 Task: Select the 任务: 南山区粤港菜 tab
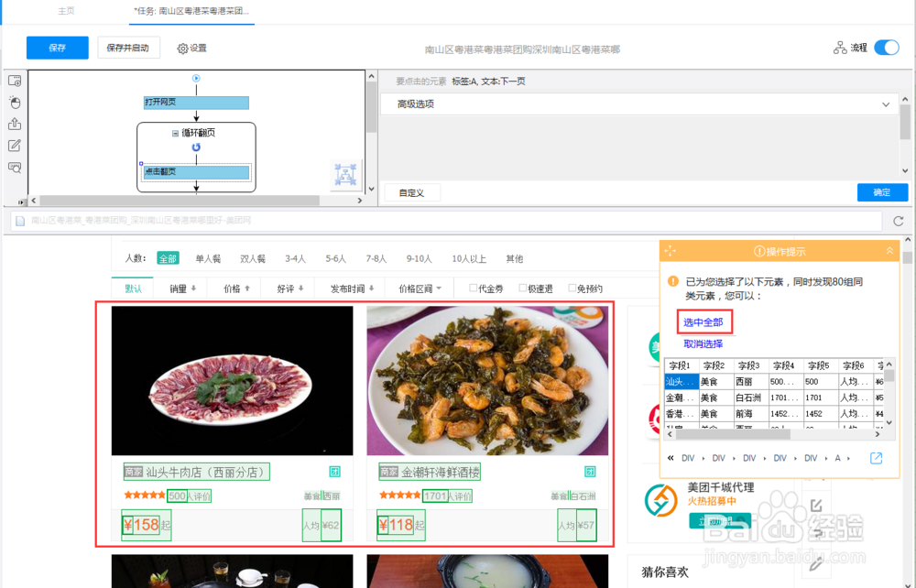pos(191,11)
